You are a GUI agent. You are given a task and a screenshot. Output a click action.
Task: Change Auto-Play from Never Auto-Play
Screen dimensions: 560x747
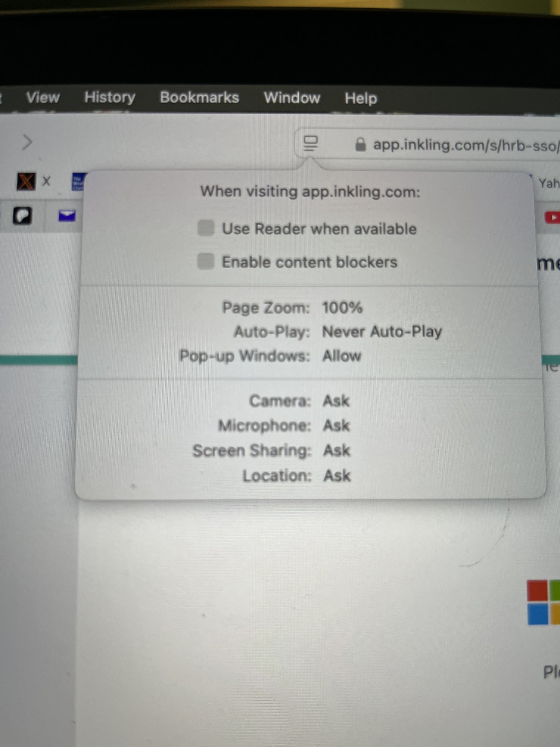[382, 332]
